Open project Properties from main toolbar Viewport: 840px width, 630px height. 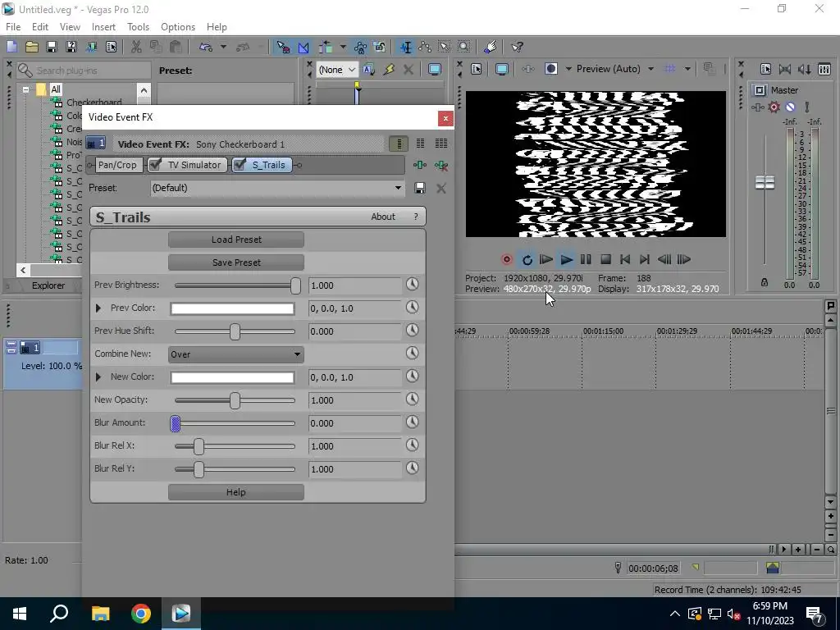click(x=111, y=47)
